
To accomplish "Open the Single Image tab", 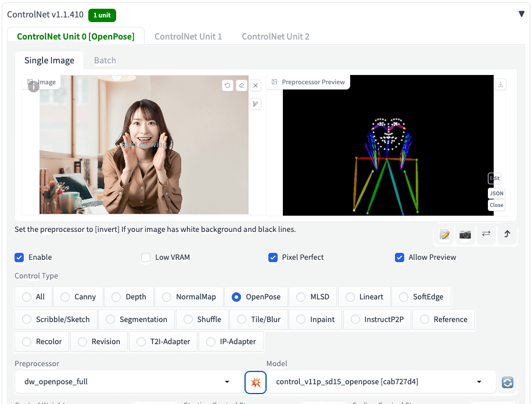I will (x=49, y=60).
